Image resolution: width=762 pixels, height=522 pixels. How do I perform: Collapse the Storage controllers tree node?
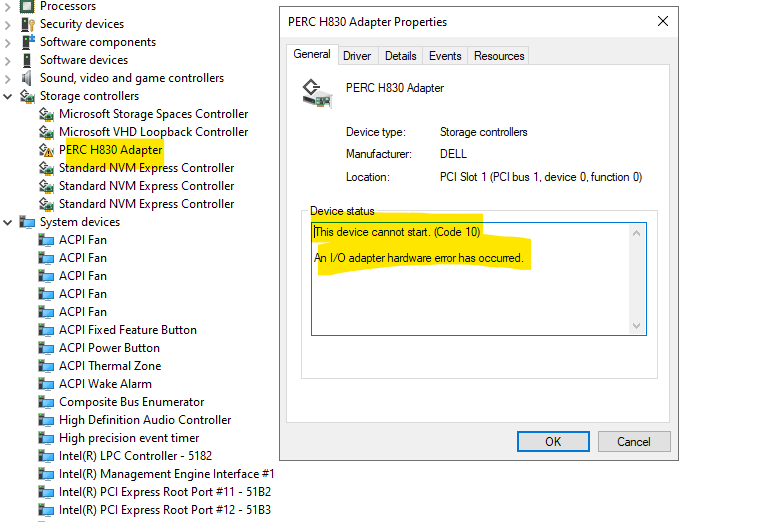pyautogui.click(x=9, y=96)
